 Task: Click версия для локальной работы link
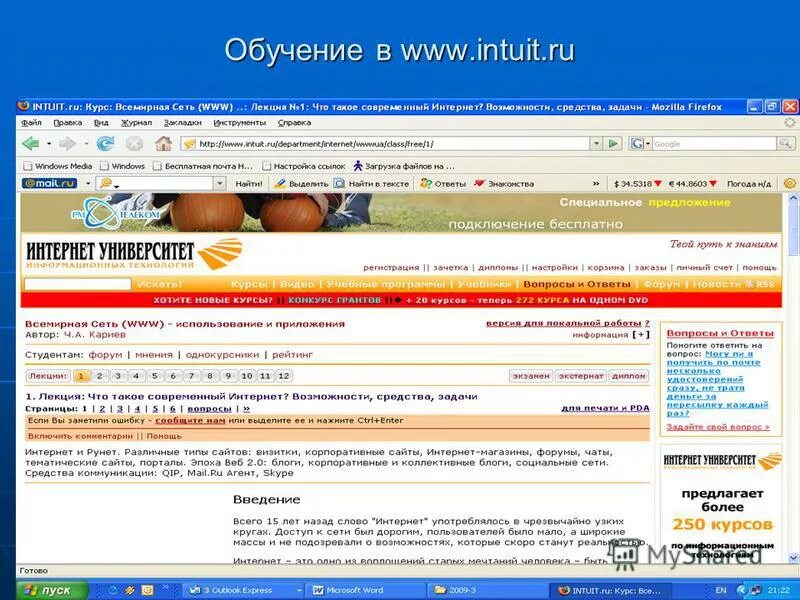pos(564,325)
